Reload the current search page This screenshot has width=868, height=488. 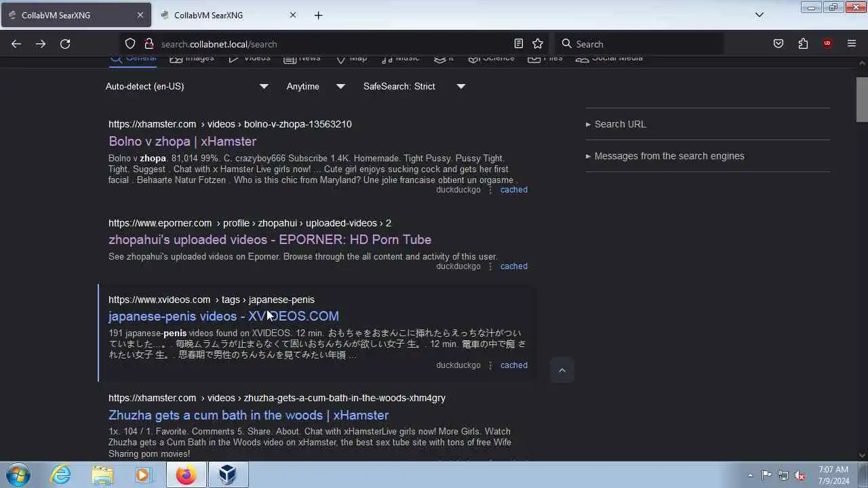tap(65, 43)
